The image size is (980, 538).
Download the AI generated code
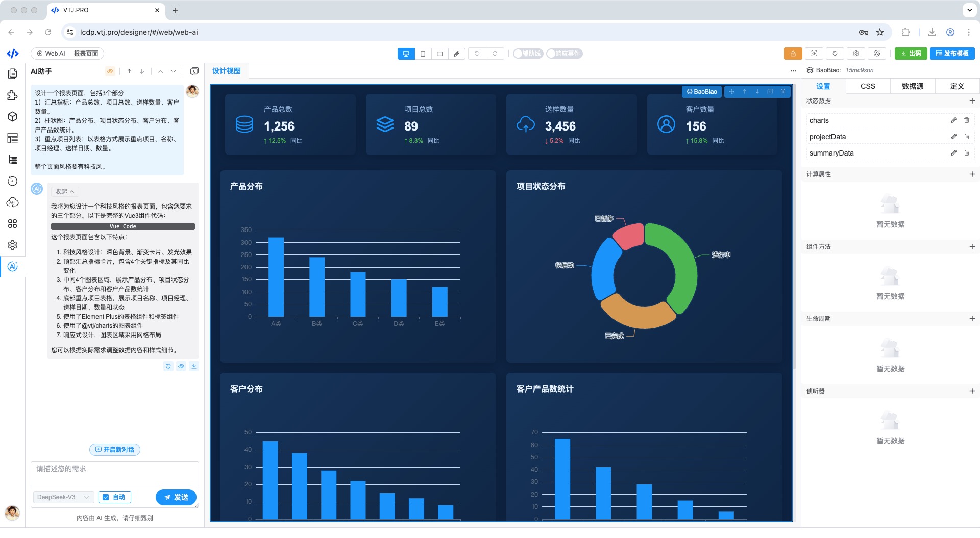[194, 366]
